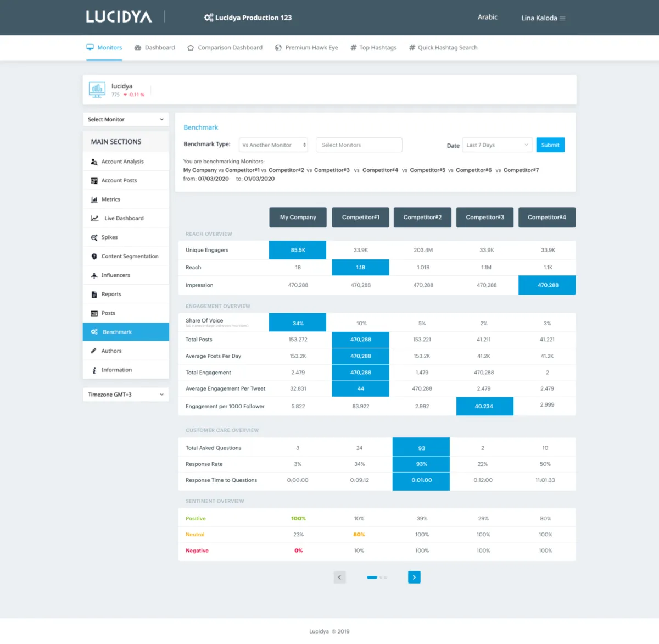Click the Dashboard palette icon
659x644 pixels.
[138, 48]
